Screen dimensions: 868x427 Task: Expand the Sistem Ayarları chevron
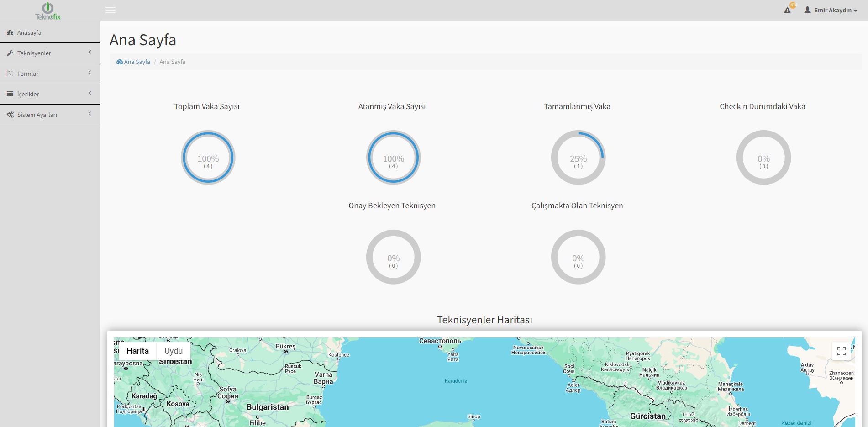[90, 114]
